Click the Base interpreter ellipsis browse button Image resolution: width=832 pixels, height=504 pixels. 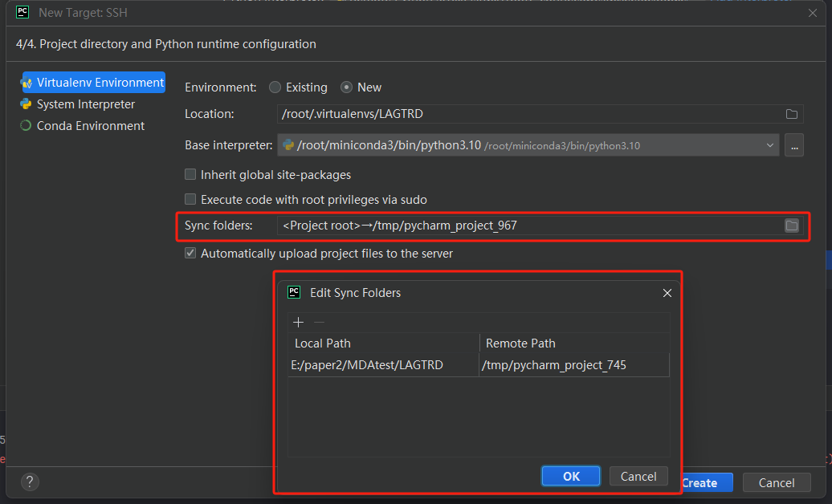pos(793,145)
